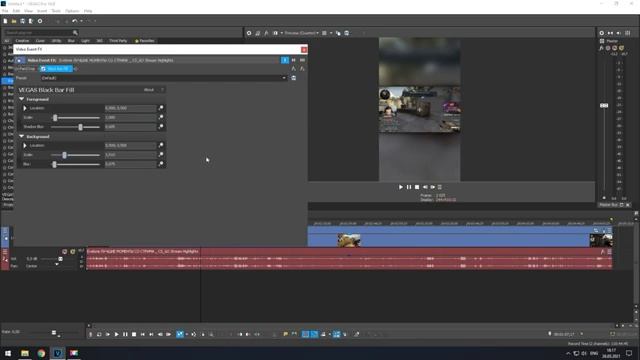Click the Play button in the timeline transport bar
The image size is (640, 360).
(x=116, y=334)
